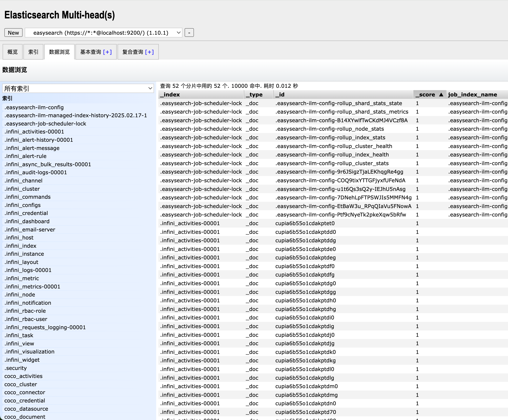Open the easysearch cluster connection dropdown
Image resolution: width=508 pixels, height=420 pixels.
pos(103,33)
